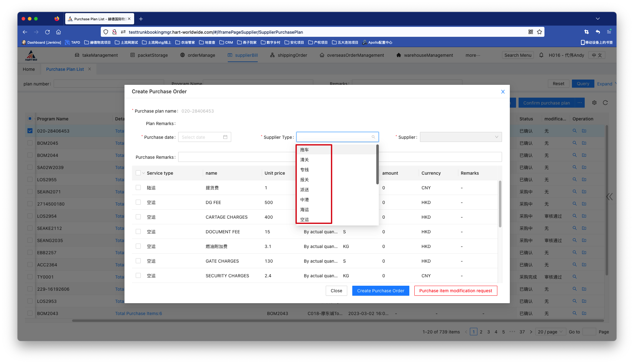
Task: Click magnifier icon in BOM2045 row
Action: tap(574, 143)
